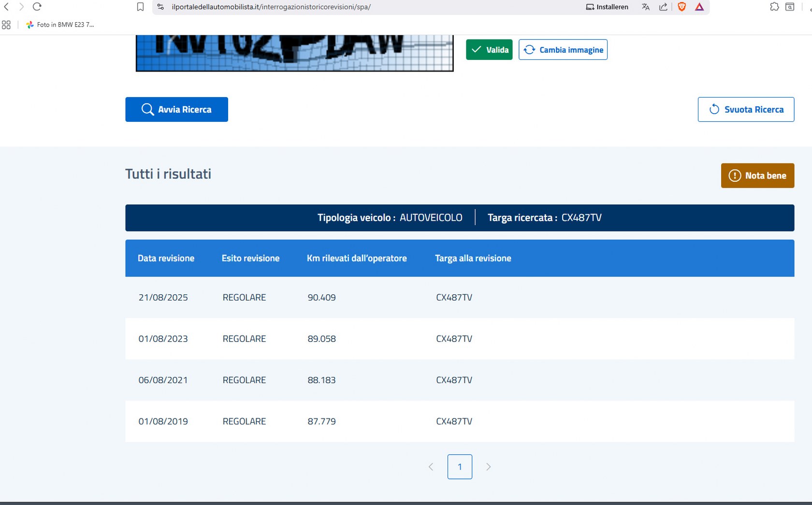Click 'Tipologia veicolo : AUTOVEICOLO' label
Image resolution: width=812 pixels, height=505 pixels.
tap(390, 218)
